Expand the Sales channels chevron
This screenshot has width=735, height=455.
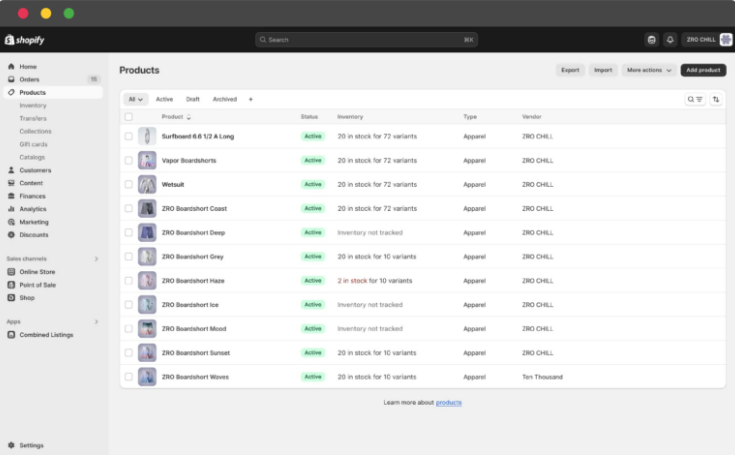coord(97,259)
